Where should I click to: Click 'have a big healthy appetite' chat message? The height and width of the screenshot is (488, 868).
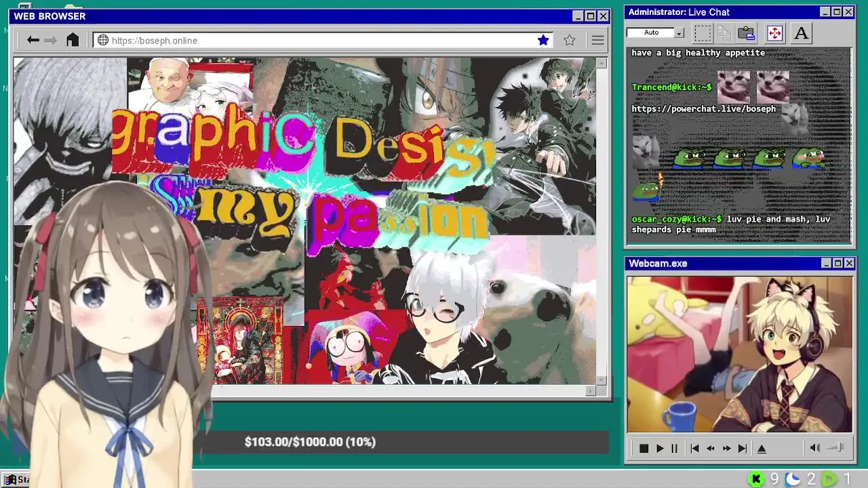pyautogui.click(x=698, y=52)
